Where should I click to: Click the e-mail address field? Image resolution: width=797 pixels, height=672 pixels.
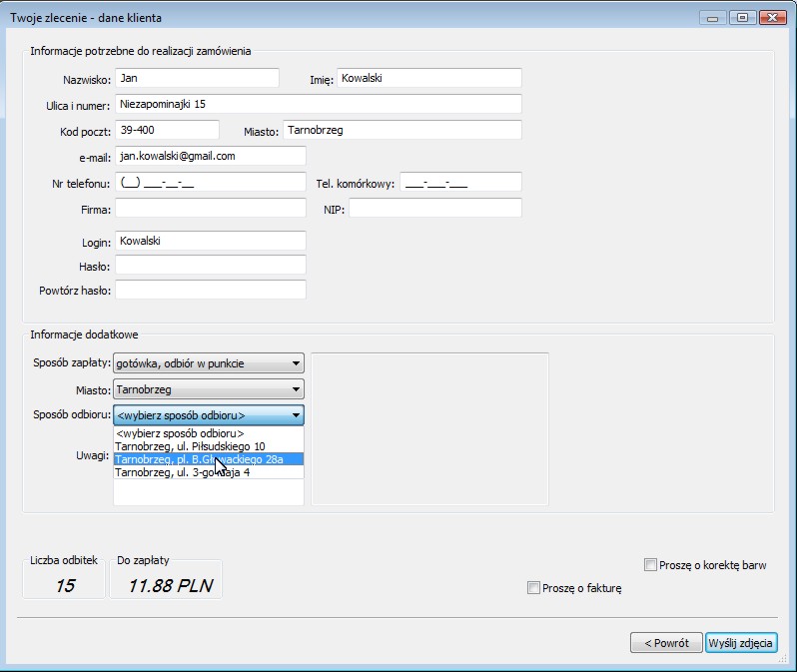(x=210, y=156)
